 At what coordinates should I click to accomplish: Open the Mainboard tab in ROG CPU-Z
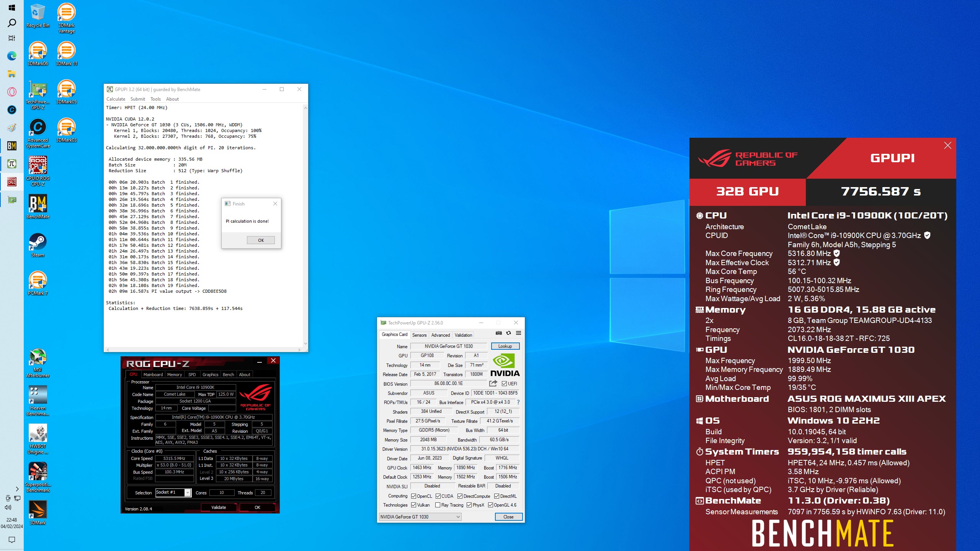click(153, 374)
